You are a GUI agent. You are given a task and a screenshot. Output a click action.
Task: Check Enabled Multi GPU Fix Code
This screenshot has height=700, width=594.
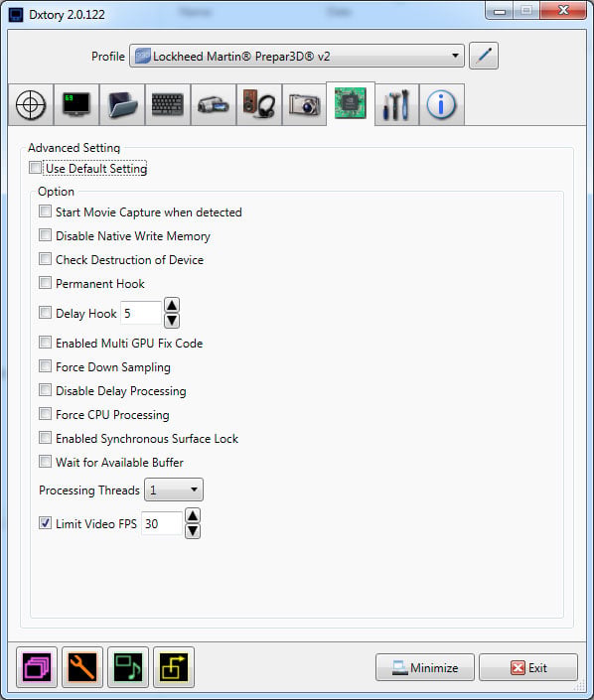tap(45, 343)
